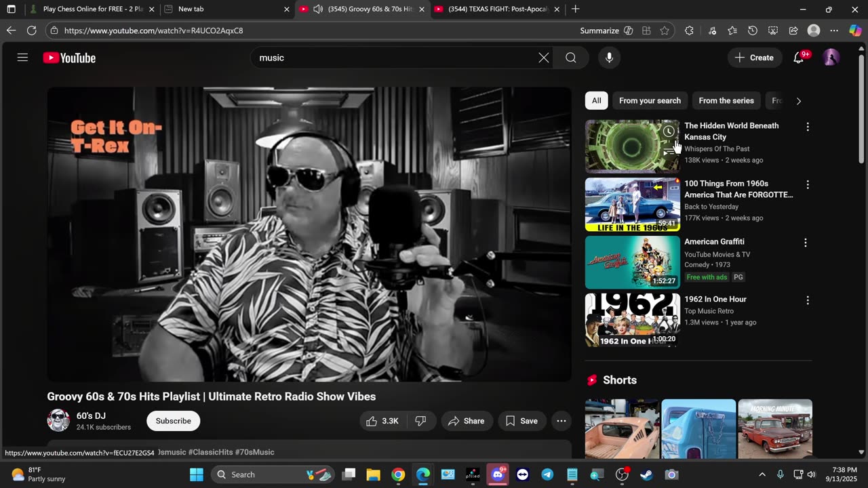Clear the search box with X

[544, 58]
